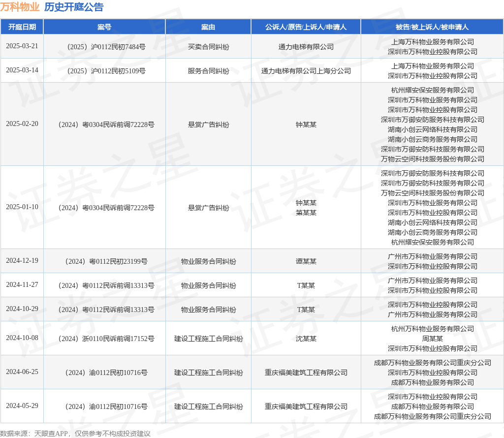The height and width of the screenshot is (438, 504).
Task: Select the date 2024-12-19
Action: pyautogui.click(x=22, y=261)
